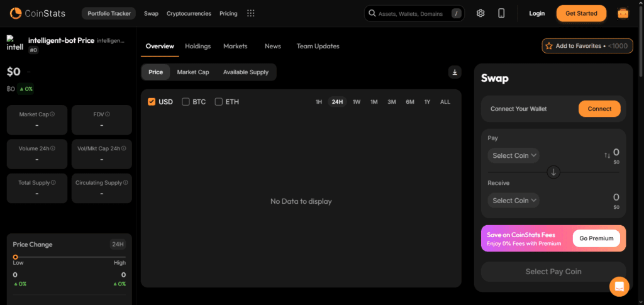Open the Cryptocurrencies nav item
The height and width of the screenshot is (305, 644).
(189, 14)
